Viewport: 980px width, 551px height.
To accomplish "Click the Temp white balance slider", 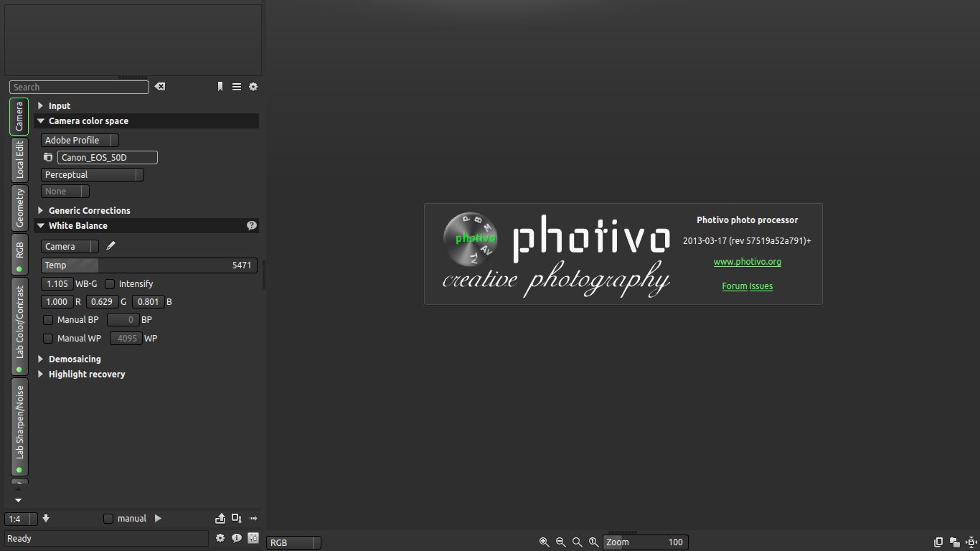I will click(149, 265).
